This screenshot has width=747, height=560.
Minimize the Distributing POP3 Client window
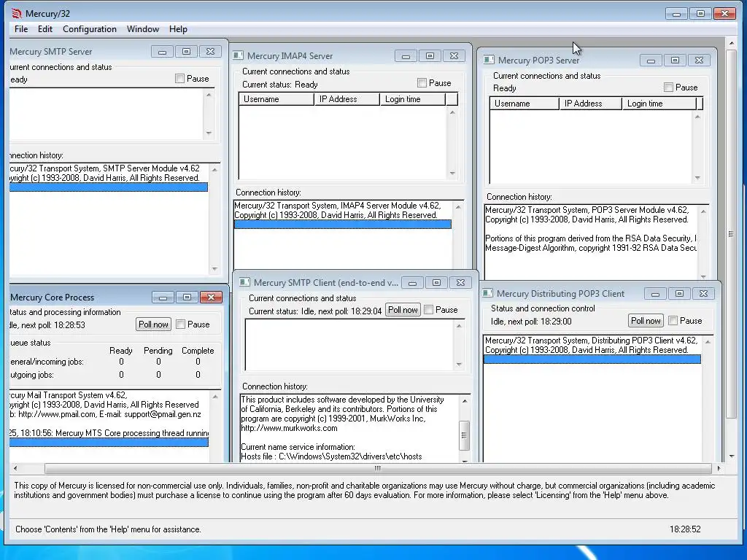point(656,294)
